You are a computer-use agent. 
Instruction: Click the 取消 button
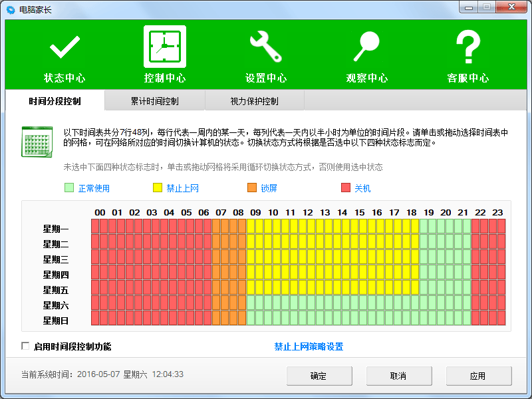click(398, 376)
